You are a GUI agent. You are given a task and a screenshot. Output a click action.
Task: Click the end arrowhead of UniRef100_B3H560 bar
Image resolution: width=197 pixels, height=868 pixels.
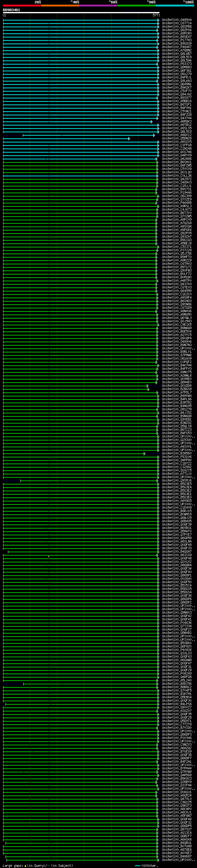point(144,454)
